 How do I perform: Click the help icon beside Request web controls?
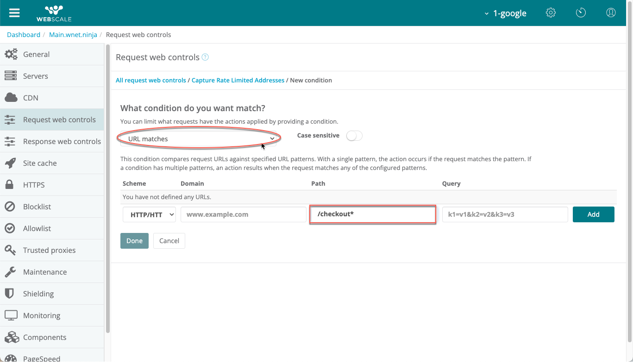coord(206,57)
